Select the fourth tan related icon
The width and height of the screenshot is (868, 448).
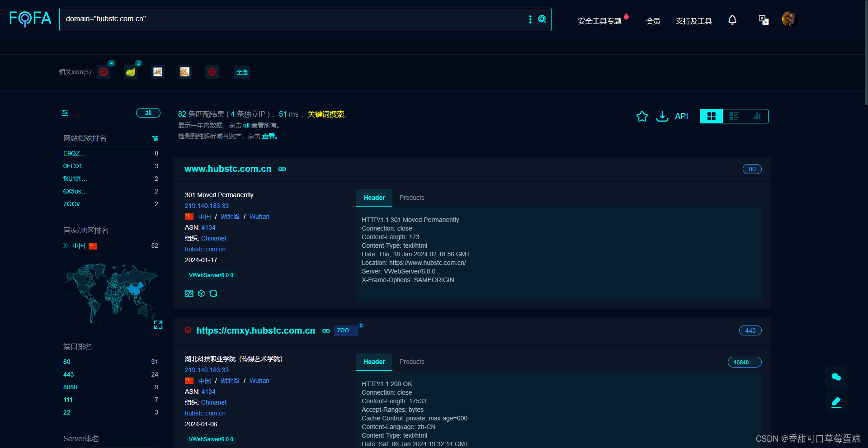(185, 72)
